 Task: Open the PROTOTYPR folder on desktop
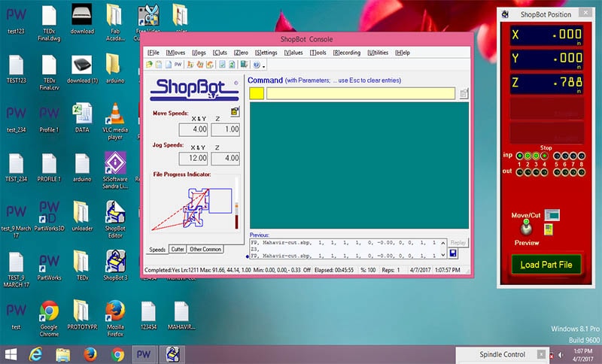point(82,314)
